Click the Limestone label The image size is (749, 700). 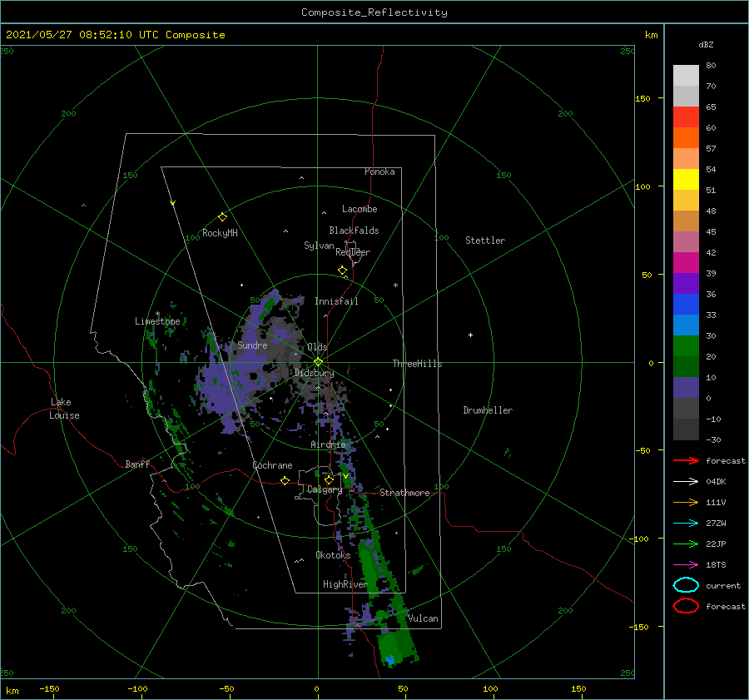pos(157,321)
